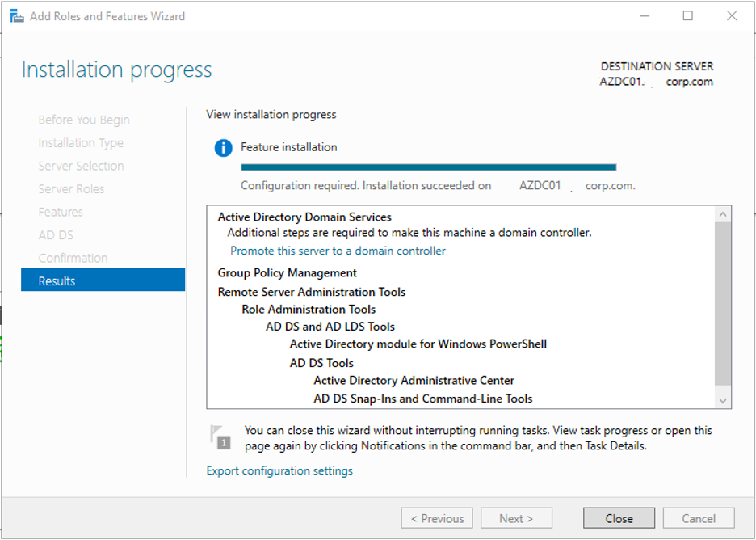Click the blue Feature installation info icon
Screen dimensions: 756x540
223,148
